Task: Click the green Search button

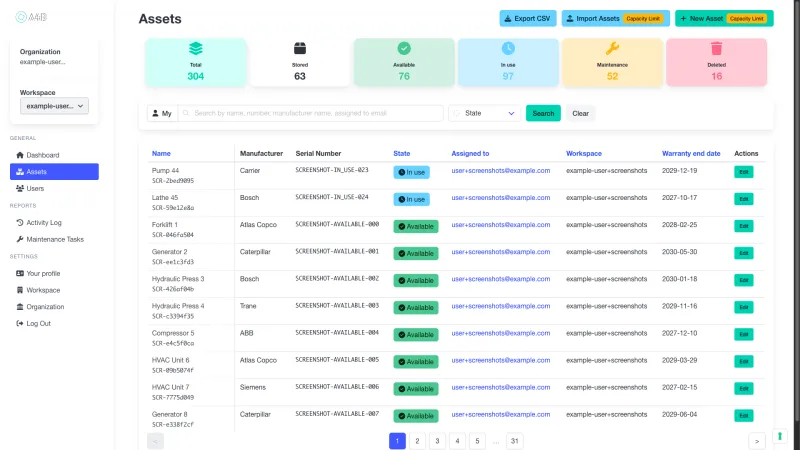Action: 543,113
